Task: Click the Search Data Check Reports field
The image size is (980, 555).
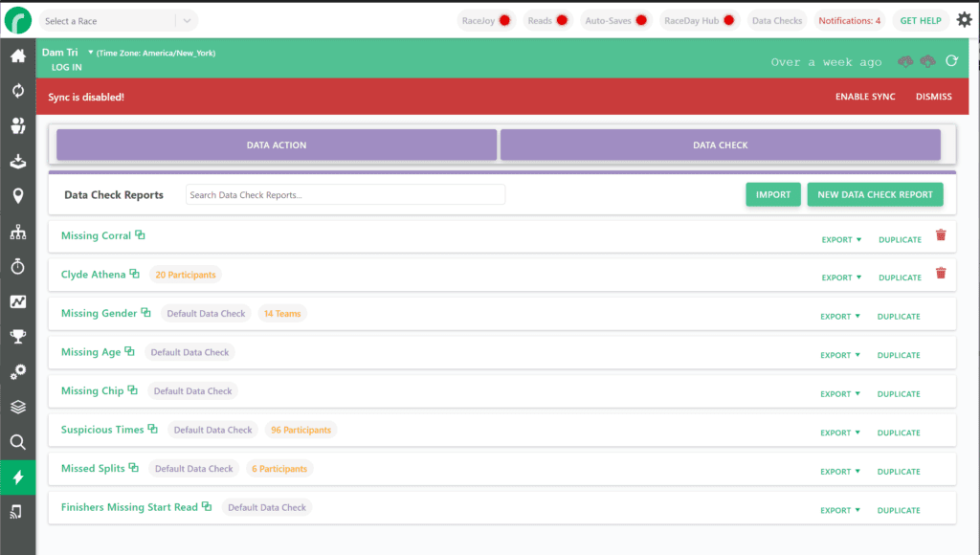Action: click(x=345, y=195)
